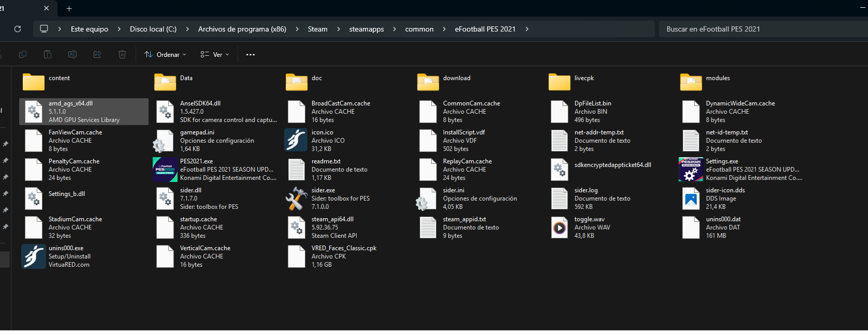Expand chevron after Este equipo breadcrumb

pyautogui.click(x=119, y=29)
